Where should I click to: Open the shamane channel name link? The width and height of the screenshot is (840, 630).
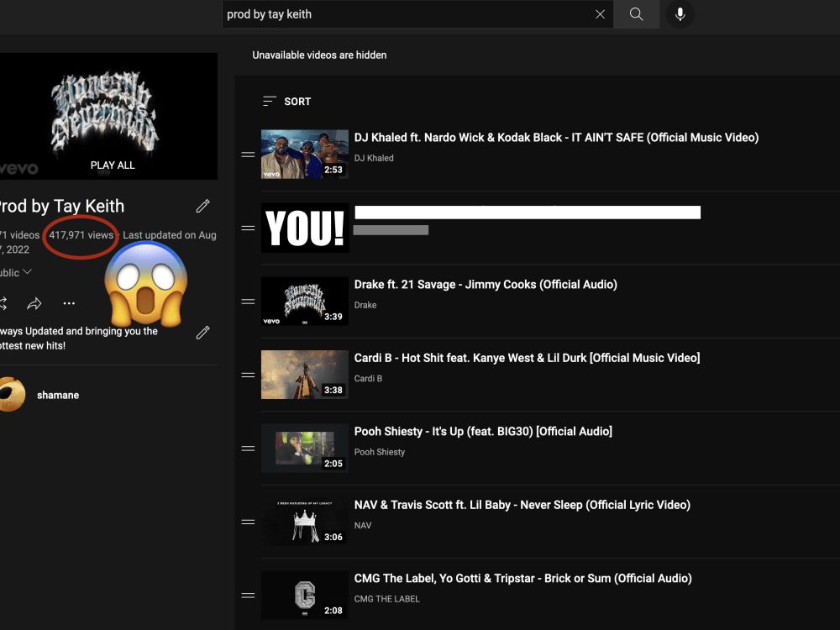coord(58,396)
